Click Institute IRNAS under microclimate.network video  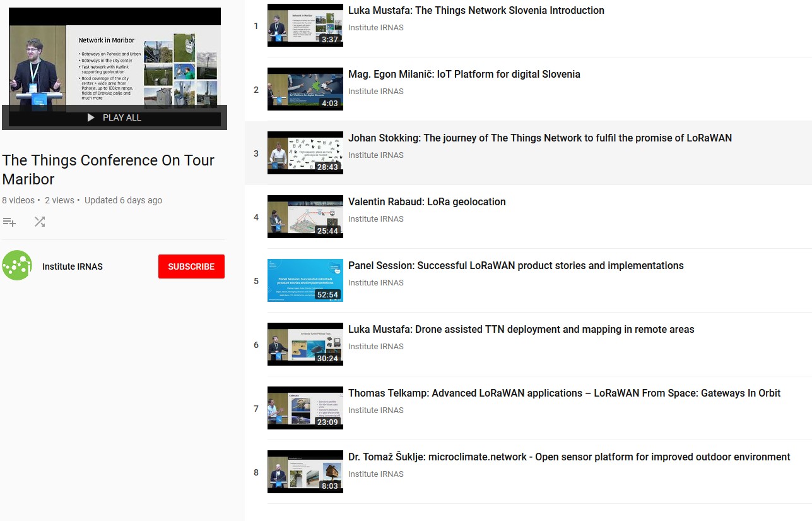(x=376, y=474)
